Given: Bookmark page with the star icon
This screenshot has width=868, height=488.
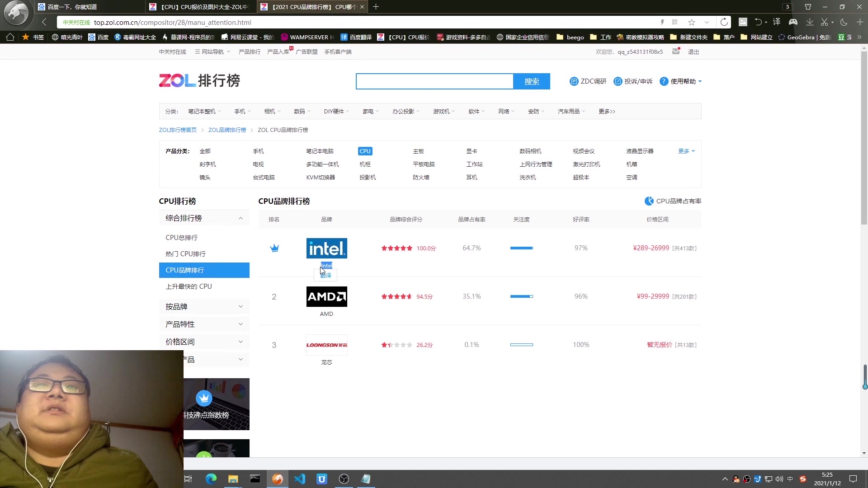Looking at the screenshot, I should click(691, 22).
